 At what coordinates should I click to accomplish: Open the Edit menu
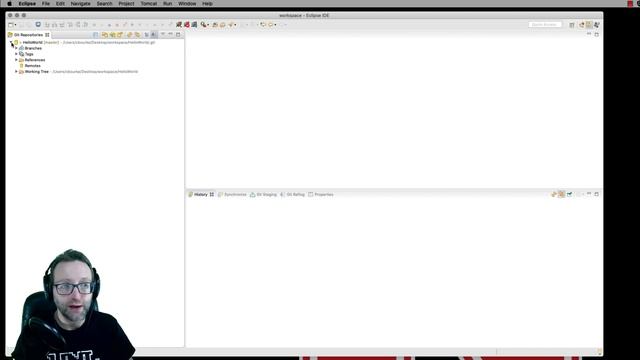click(x=60, y=4)
